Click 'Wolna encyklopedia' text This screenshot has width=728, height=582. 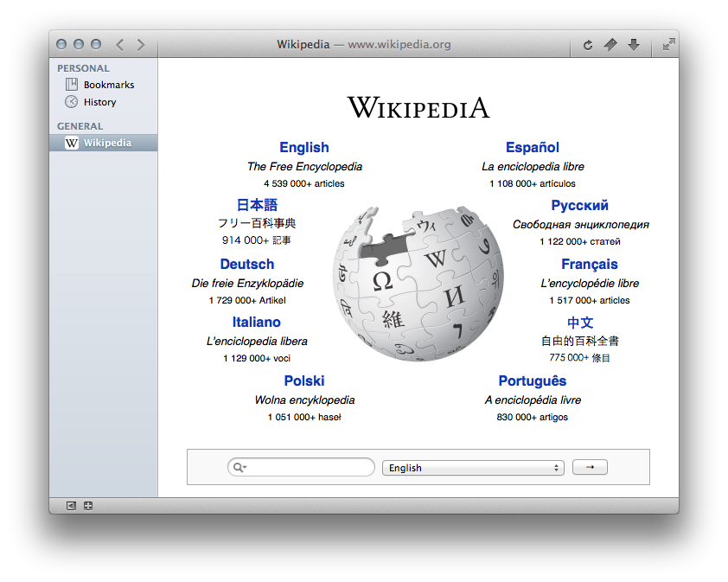tap(304, 400)
